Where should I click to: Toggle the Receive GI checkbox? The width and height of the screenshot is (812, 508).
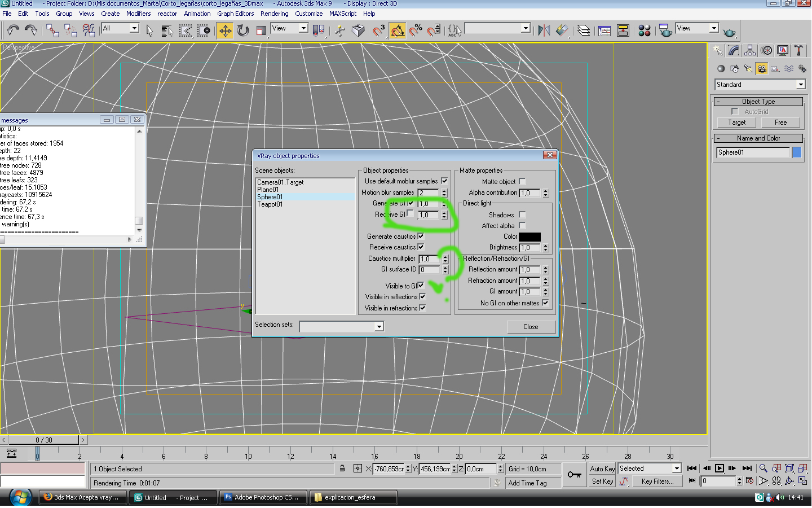pyautogui.click(x=411, y=214)
